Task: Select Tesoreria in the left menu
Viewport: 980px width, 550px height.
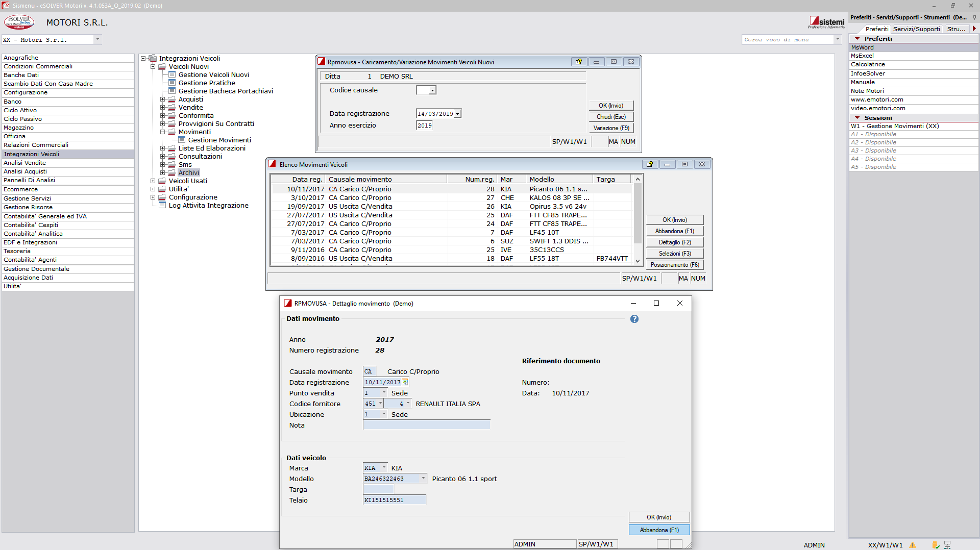Action: (x=68, y=251)
